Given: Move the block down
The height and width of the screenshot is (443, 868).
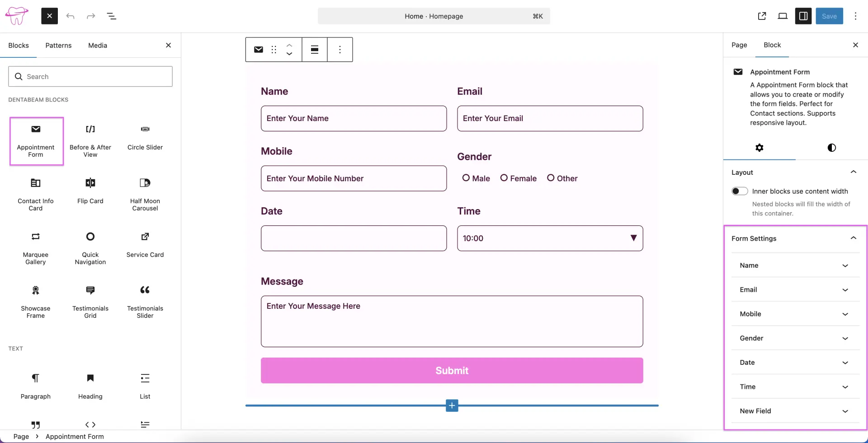Looking at the screenshot, I should 289,54.
